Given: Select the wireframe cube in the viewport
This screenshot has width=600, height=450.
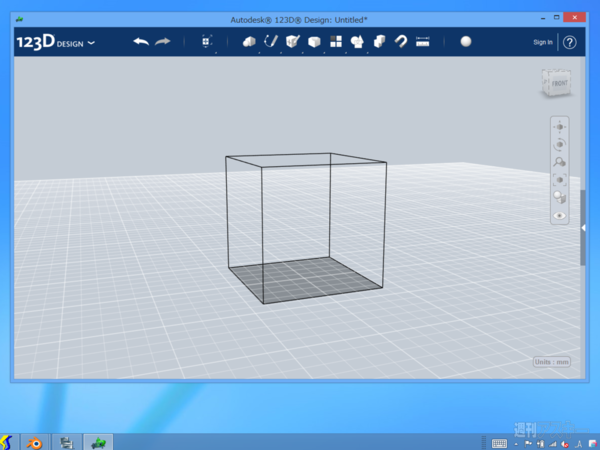Looking at the screenshot, I should 305,228.
